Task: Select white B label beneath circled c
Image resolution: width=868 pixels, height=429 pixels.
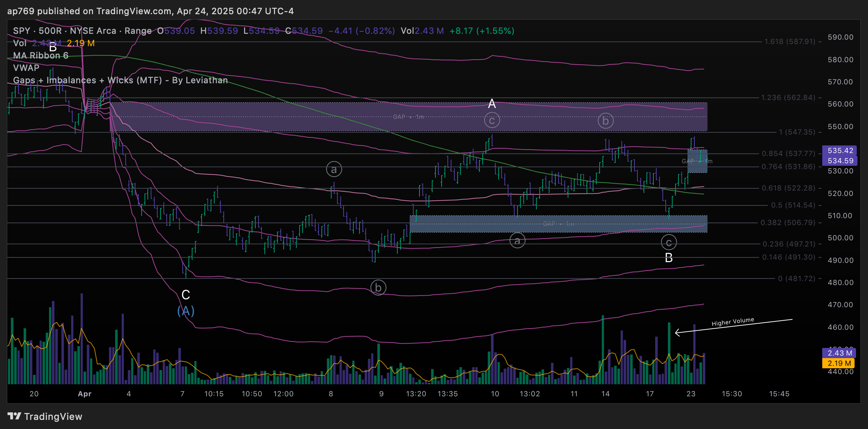Action: [669, 258]
